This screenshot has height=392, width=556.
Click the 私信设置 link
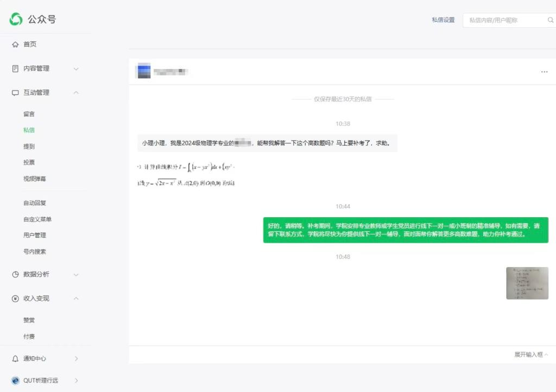[443, 20]
